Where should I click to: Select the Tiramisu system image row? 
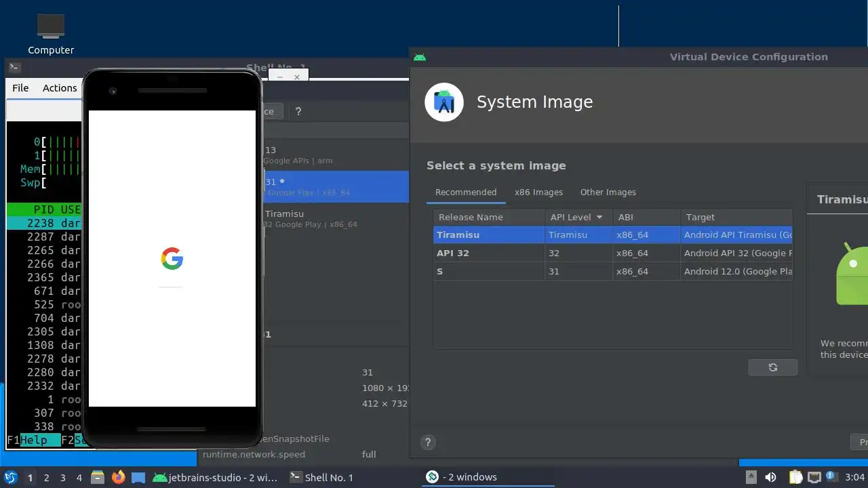pos(613,235)
